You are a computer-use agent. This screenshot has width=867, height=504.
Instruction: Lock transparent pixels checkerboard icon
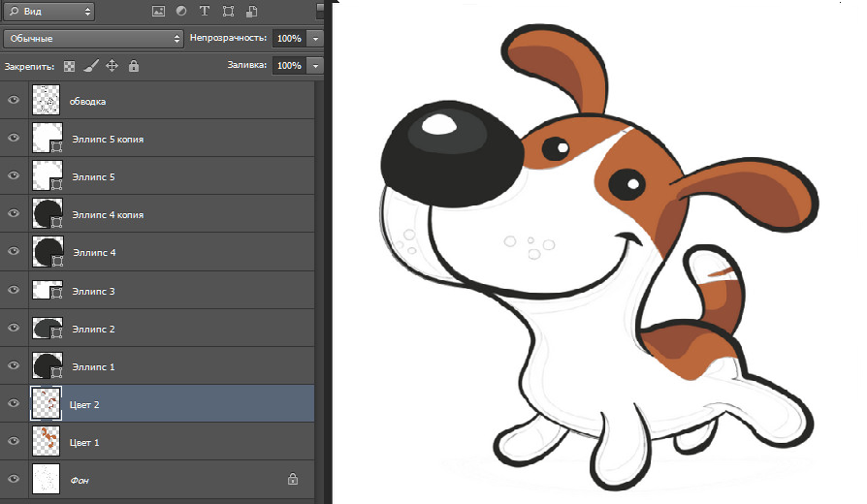69,66
